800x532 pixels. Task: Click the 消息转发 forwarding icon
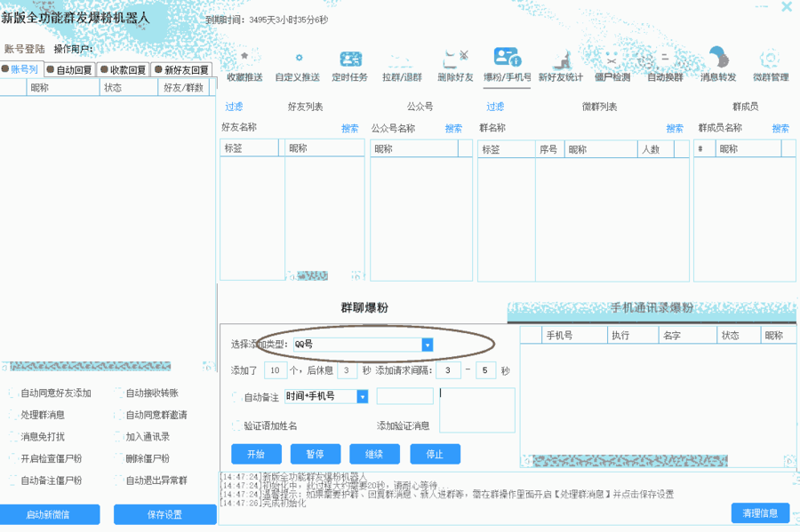[718, 59]
